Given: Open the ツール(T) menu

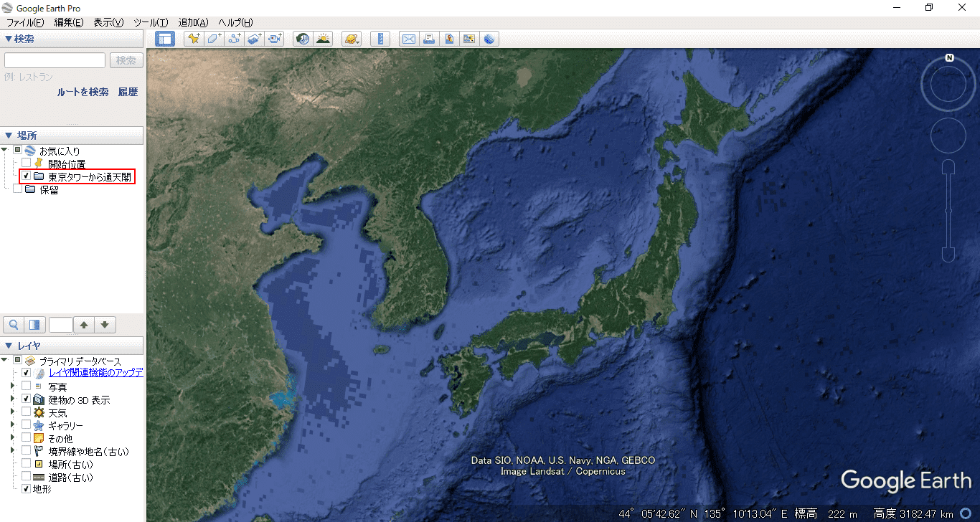Looking at the screenshot, I should click(x=151, y=23).
